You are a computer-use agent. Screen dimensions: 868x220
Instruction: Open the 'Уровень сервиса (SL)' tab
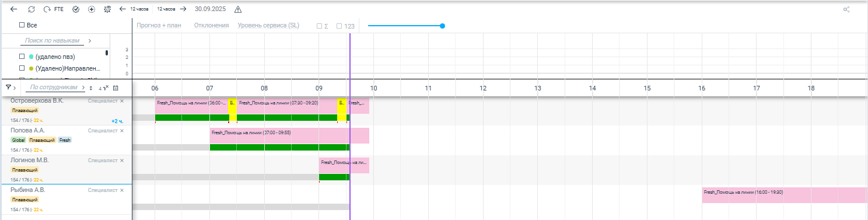point(268,26)
